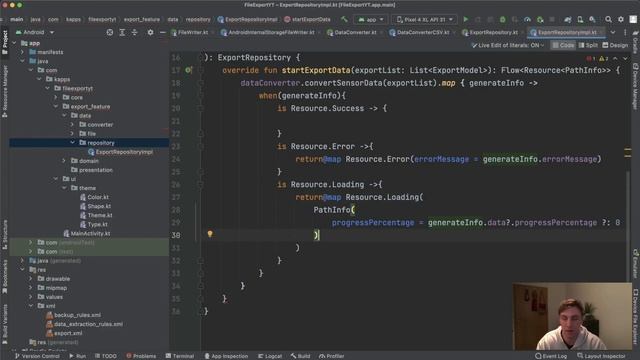
Task: Hide the Project panel with minus icon
Action: (x=162, y=32)
